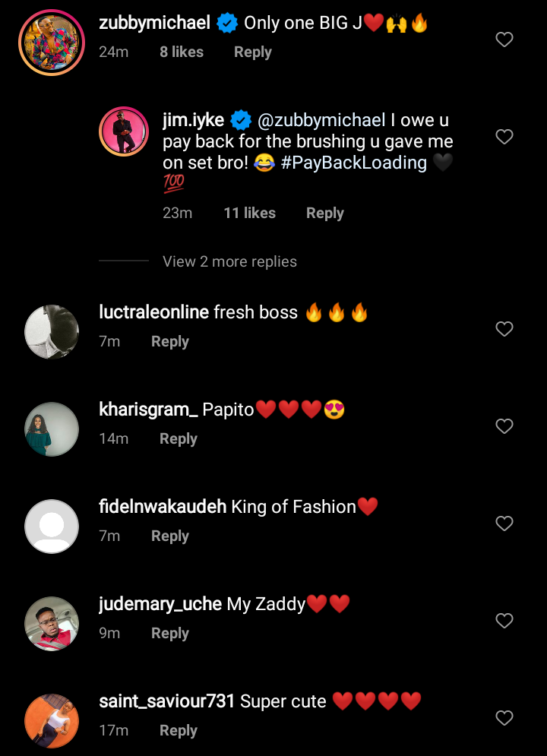This screenshot has width=547, height=756.
Task: View kharisgram_'s profile photo
Action: click(52, 429)
